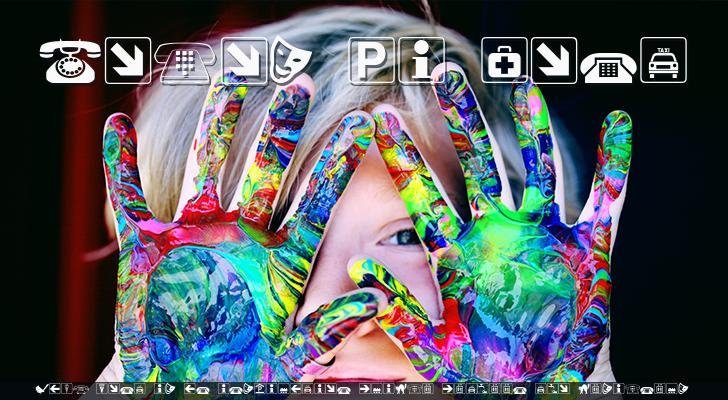The height and width of the screenshot is (400, 728).
Task: Click the arrow beside the theater masks
Action: (x=244, y=60)
